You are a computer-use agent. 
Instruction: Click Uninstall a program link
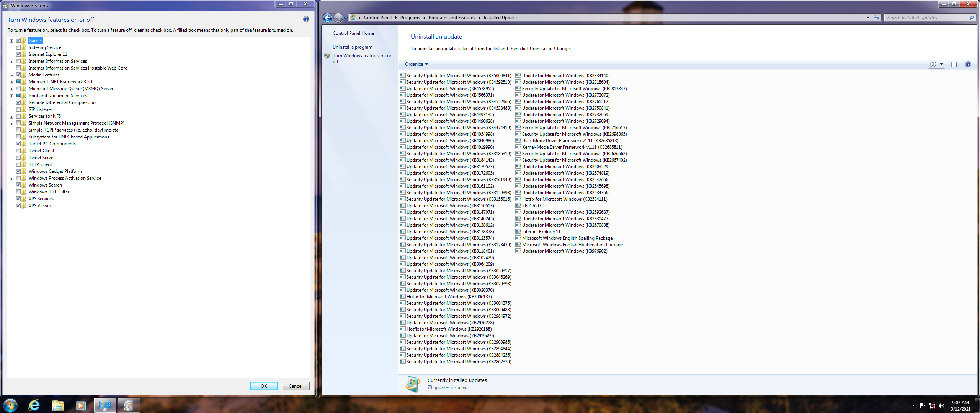coord(352,47)
